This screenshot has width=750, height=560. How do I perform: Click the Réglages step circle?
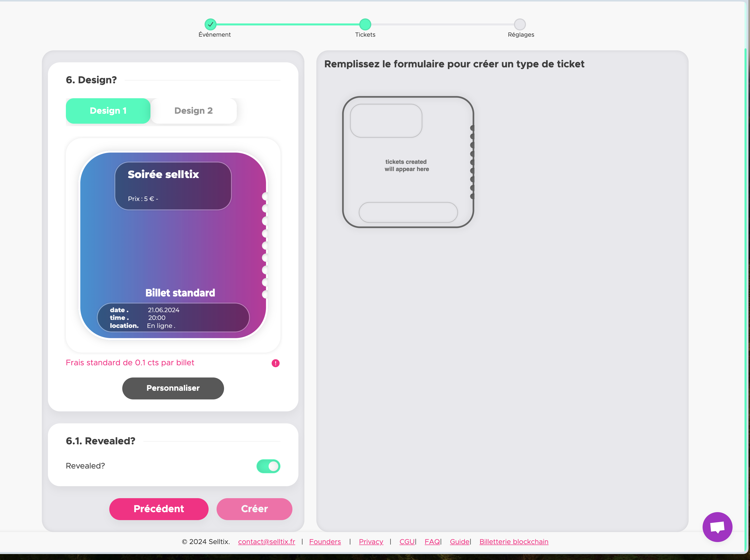[519, 24]
